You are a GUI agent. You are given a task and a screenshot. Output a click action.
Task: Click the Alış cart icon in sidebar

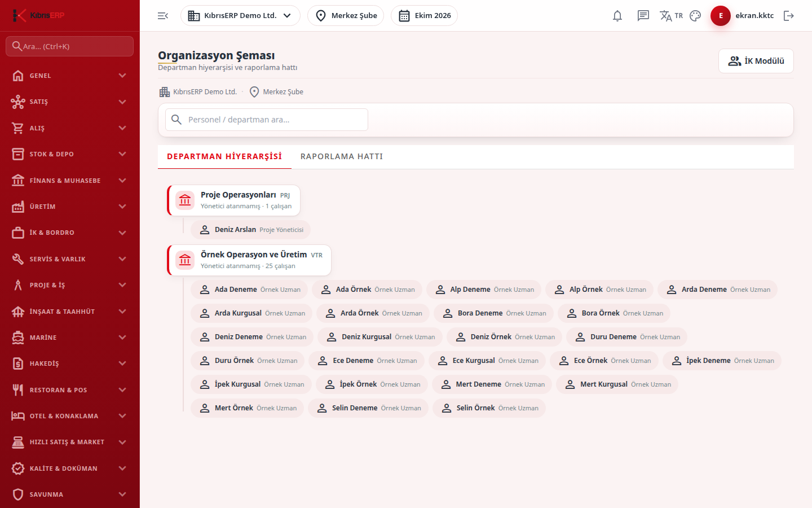[18, 128]
